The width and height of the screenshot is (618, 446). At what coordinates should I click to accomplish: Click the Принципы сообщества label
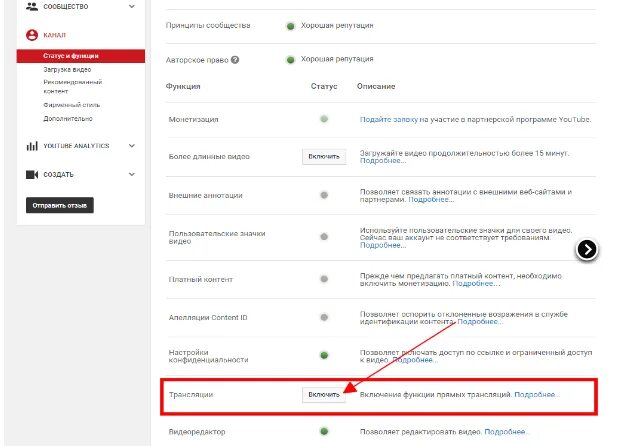(x=208, y=26)
